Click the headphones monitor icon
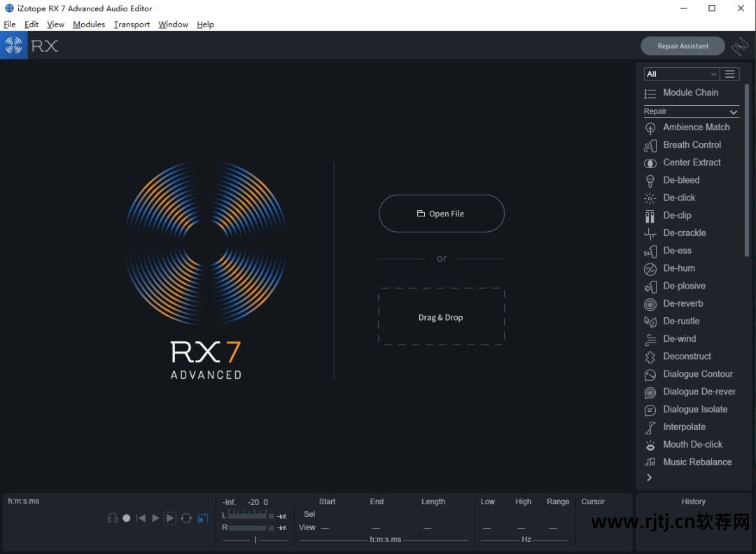The image size is (756, 554). pos(112,518)
